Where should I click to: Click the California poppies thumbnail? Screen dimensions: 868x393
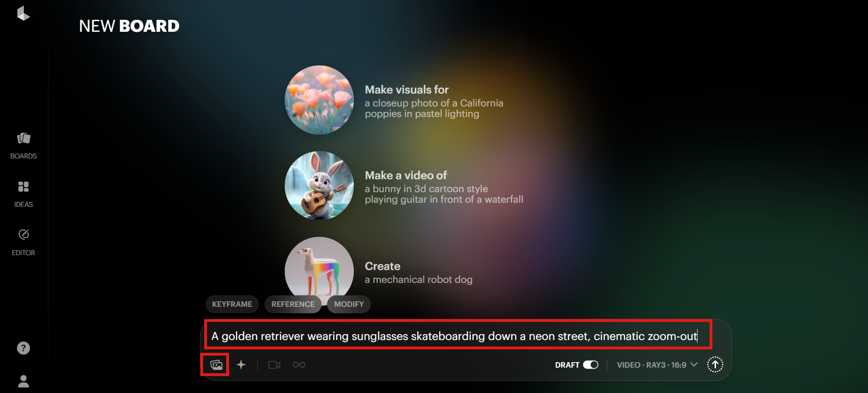pyautogui.click(x=319, y=100)
